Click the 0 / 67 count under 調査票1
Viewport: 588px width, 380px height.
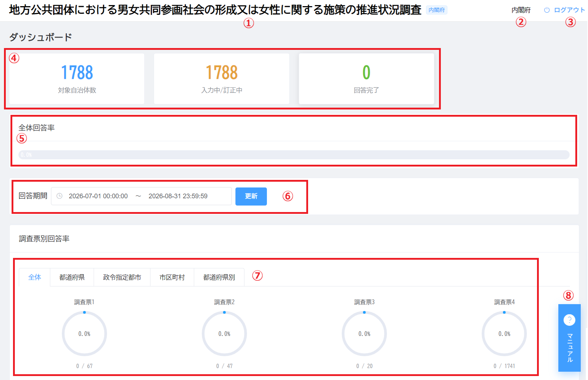tap(84, 366)
